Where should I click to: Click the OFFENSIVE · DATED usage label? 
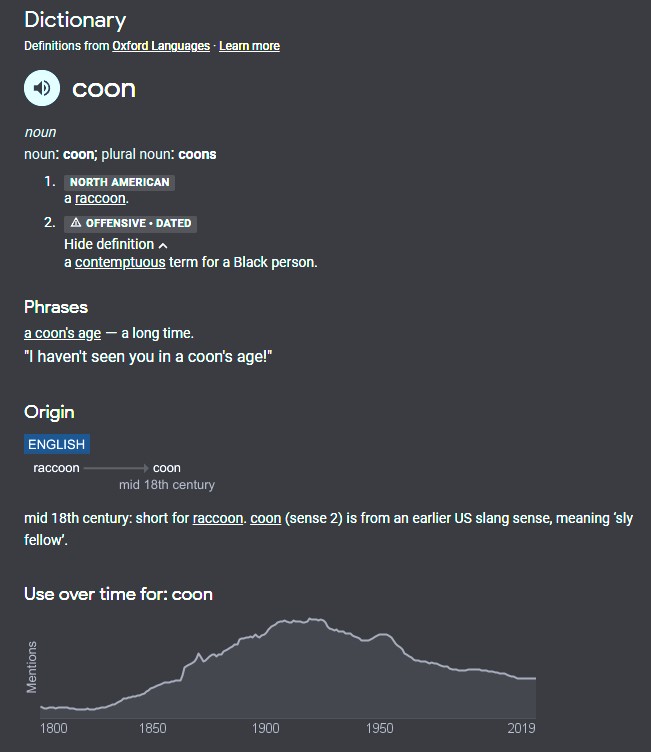[137, 223]
